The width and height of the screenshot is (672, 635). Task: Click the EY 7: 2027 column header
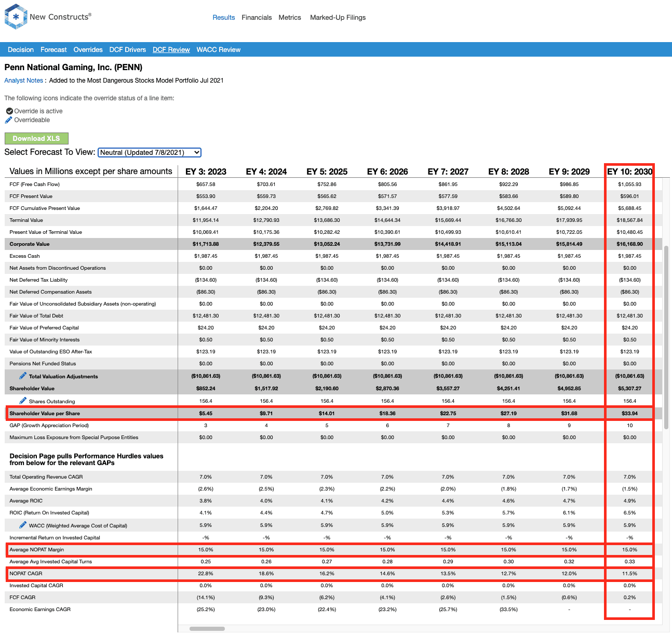click(x=448, y=171)
